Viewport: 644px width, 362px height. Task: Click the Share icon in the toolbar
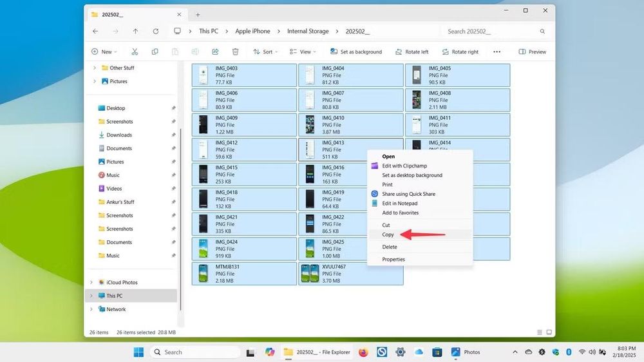tap(215, 52)
